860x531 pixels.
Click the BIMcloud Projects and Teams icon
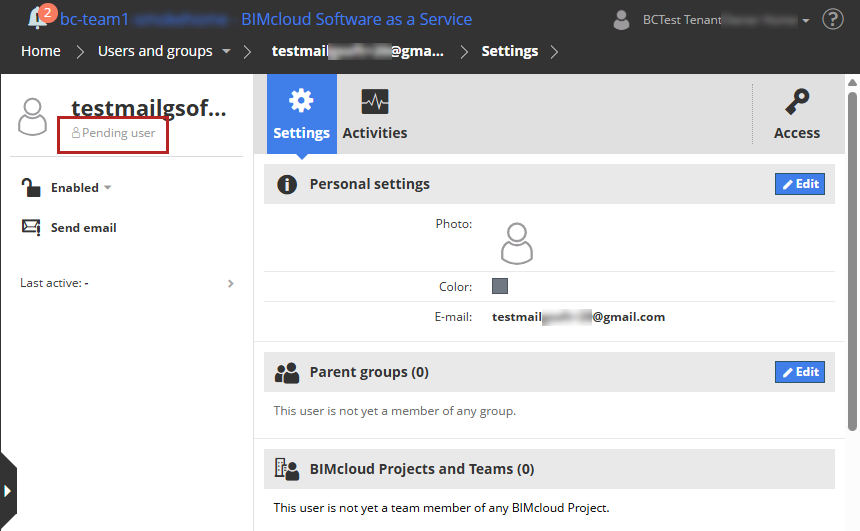click(x=287, y=469)
